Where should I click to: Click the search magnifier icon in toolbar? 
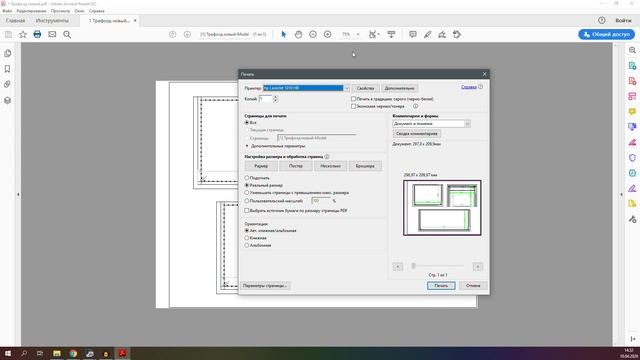[x=67, y=35]
